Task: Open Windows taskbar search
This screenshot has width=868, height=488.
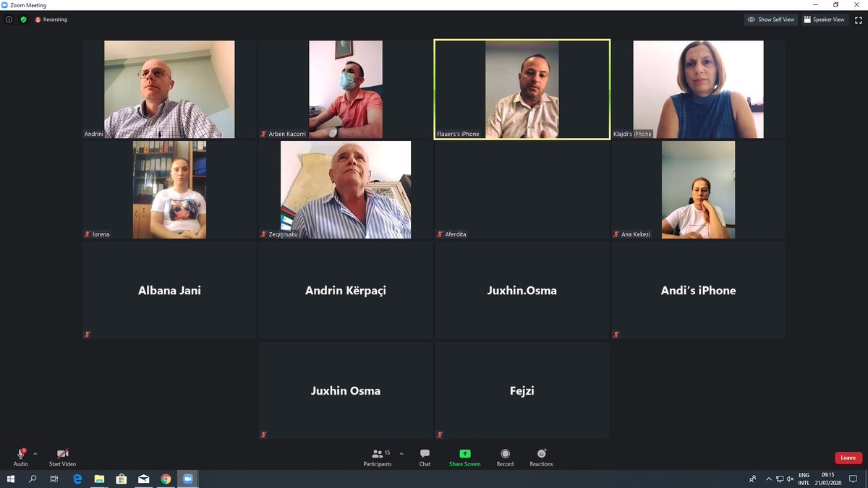Action: [x=33, y=479]
